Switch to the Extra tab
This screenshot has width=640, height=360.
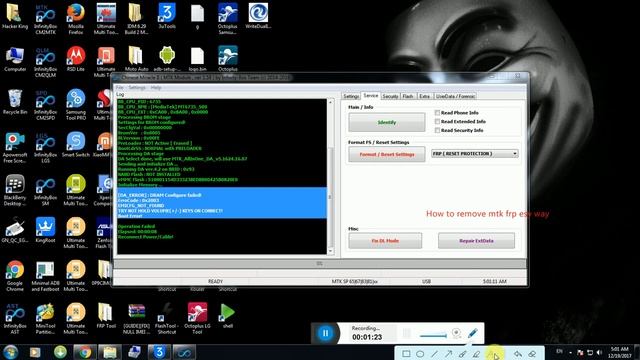424,96
